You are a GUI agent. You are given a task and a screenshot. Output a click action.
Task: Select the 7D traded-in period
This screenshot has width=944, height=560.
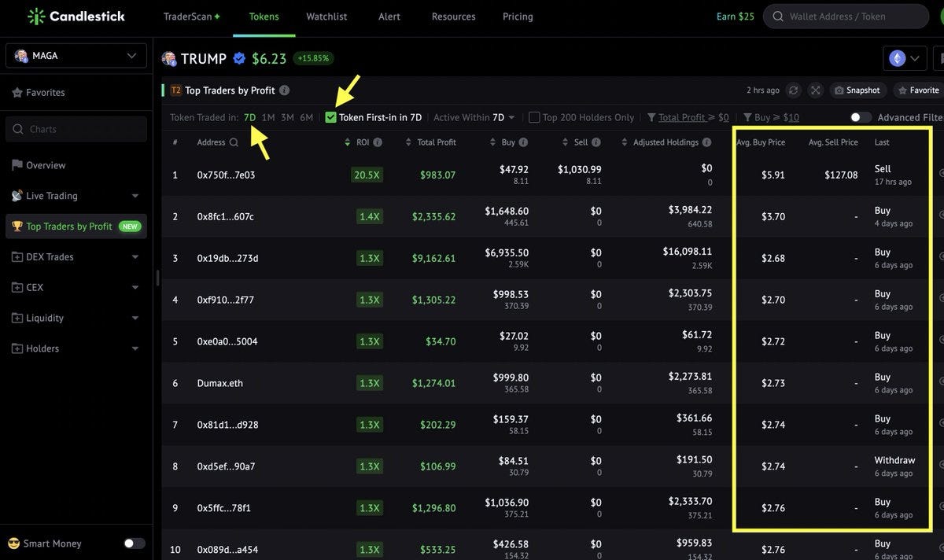249,117
